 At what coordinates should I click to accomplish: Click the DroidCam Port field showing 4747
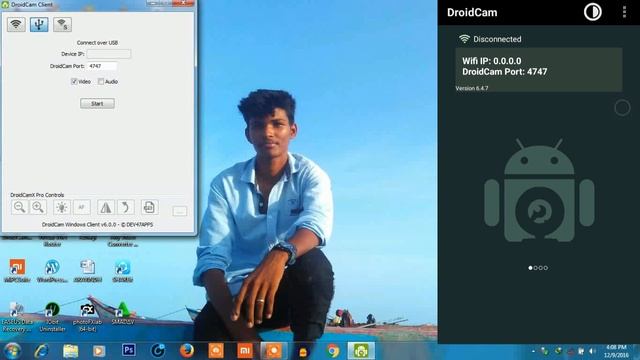click(x=102, y=66)
